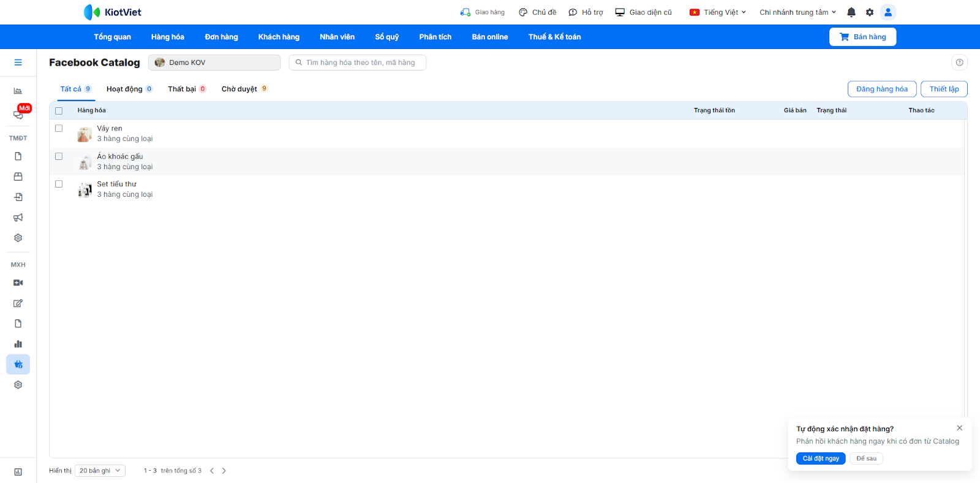Image resolution: width=980 pixels, height=483 pixels.
Task: Open the Tổng quan menu
Action: click(x=113, y=37)
